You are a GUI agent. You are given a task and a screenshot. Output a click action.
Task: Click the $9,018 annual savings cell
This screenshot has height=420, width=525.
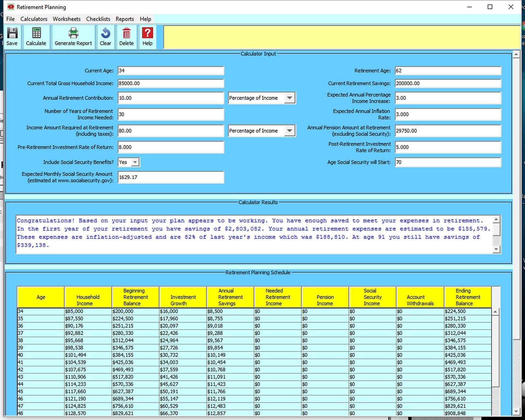[x=230, y=326]
